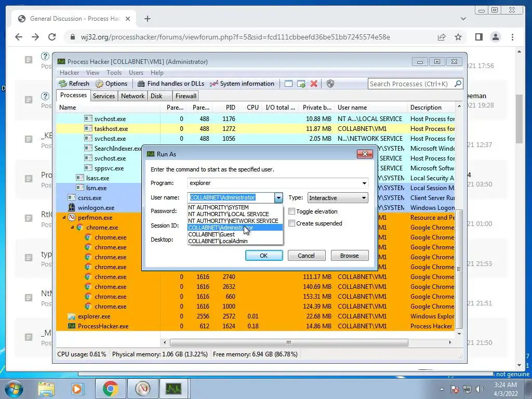Sort by the PID column header
Image resolution: width=532 pixels, height=399 pixels.
tap(225, 108)
